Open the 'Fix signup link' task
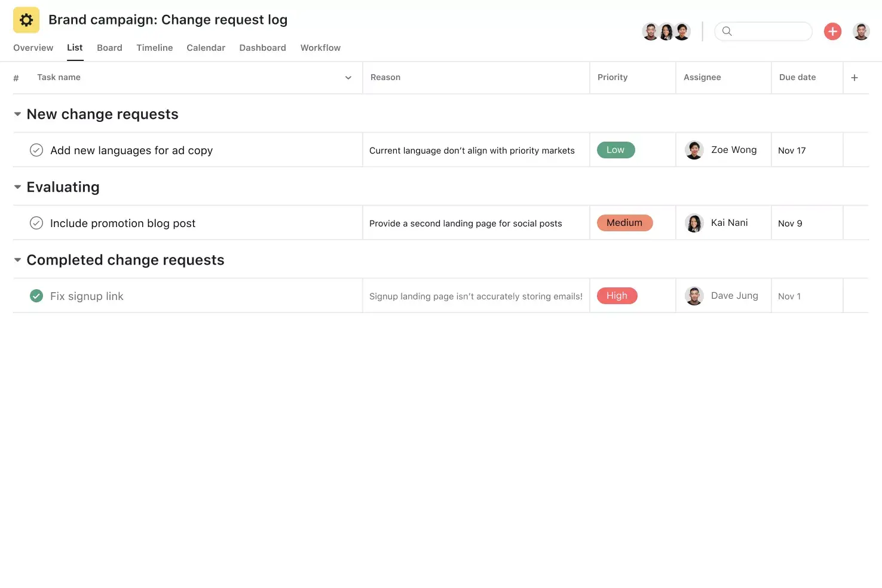The width and height of the screenshot is (882, 588). [87, 295]
